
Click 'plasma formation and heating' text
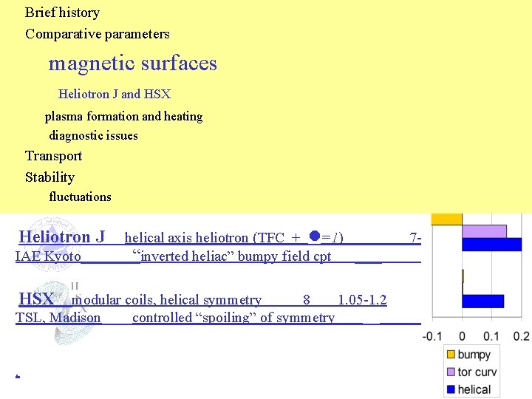click(x=123, y=117)
